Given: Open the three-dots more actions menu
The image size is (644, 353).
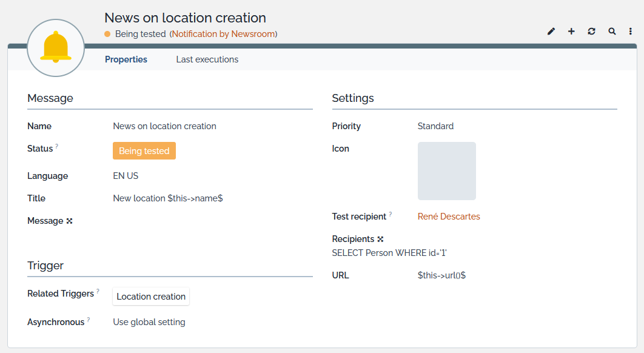Looking at the screenshot, I should pyautogui.click(x=631, y=32).
